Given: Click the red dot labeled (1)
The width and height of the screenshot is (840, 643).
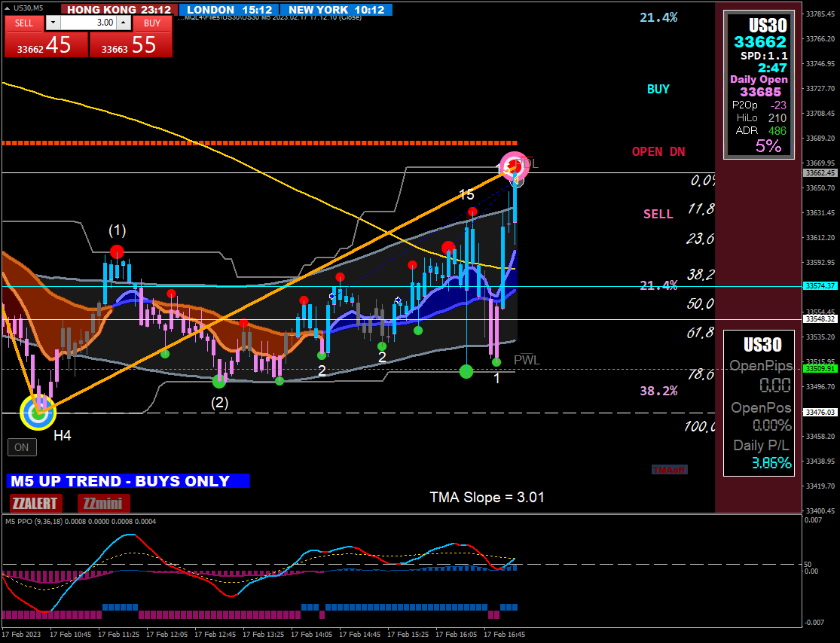Looking at the screenshot, I should [117, 251].
